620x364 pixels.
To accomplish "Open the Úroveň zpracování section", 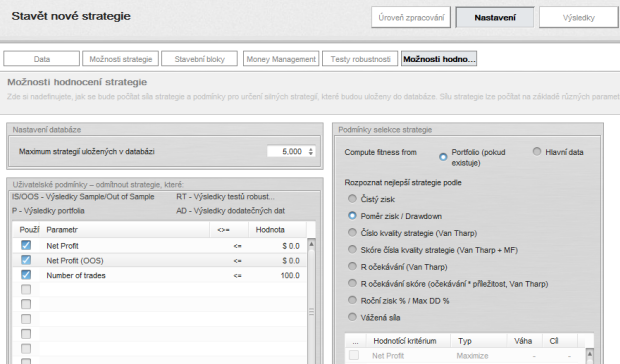I will tap(411, 17).
